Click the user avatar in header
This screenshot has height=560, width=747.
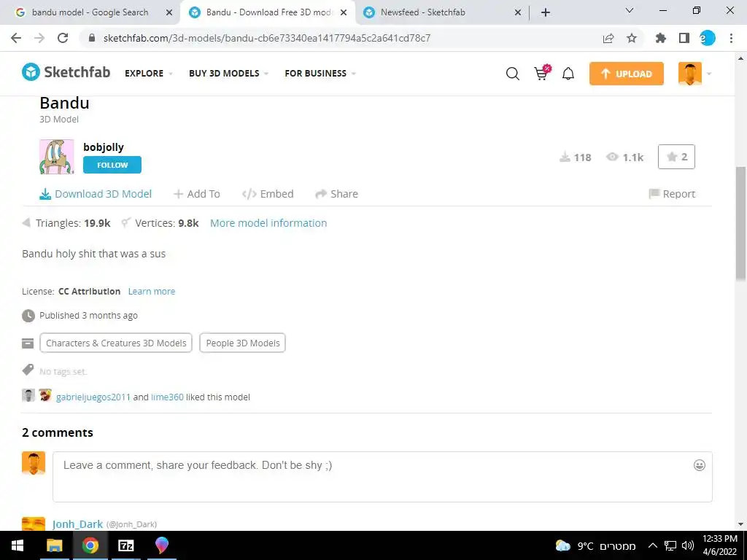pos(690,74)
